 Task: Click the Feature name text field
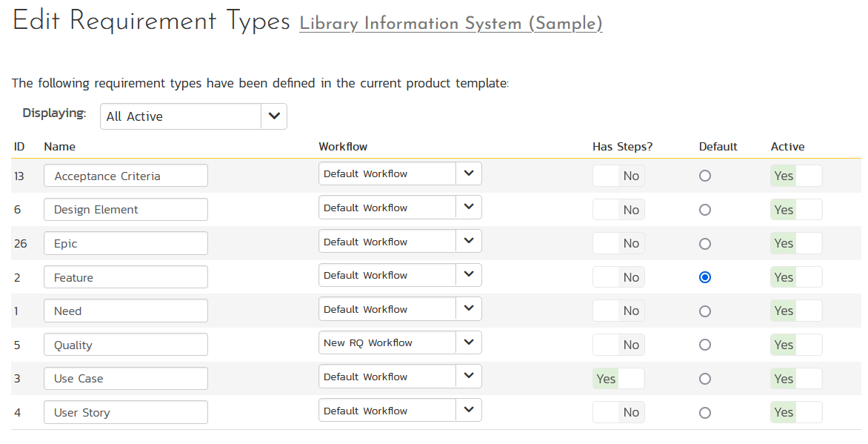point(126,277)
